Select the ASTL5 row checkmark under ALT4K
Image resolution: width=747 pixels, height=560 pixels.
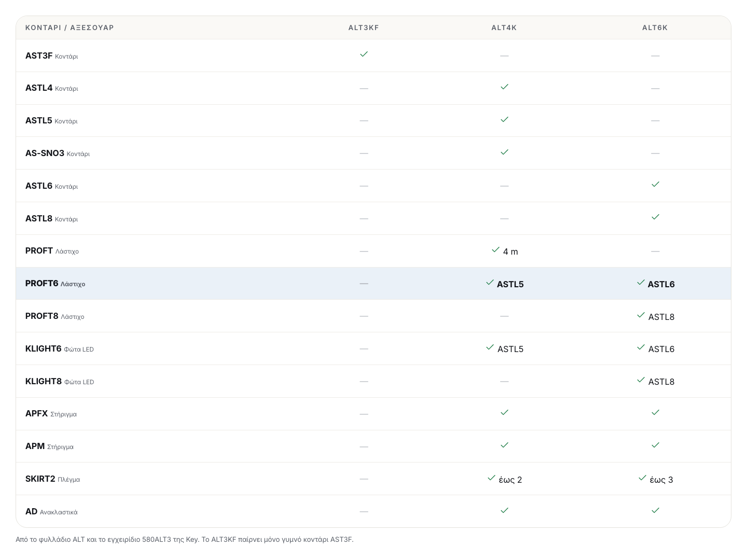coord(504,119)
